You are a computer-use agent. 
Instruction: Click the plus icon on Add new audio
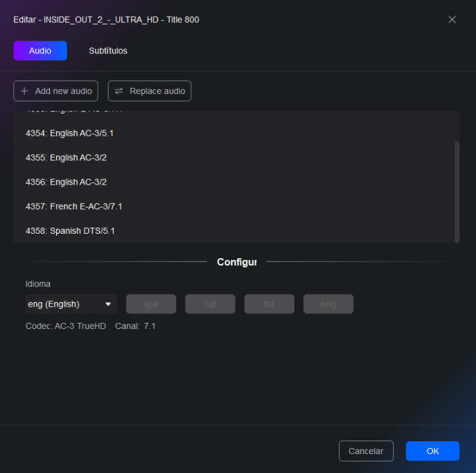(x=24, y=91)
